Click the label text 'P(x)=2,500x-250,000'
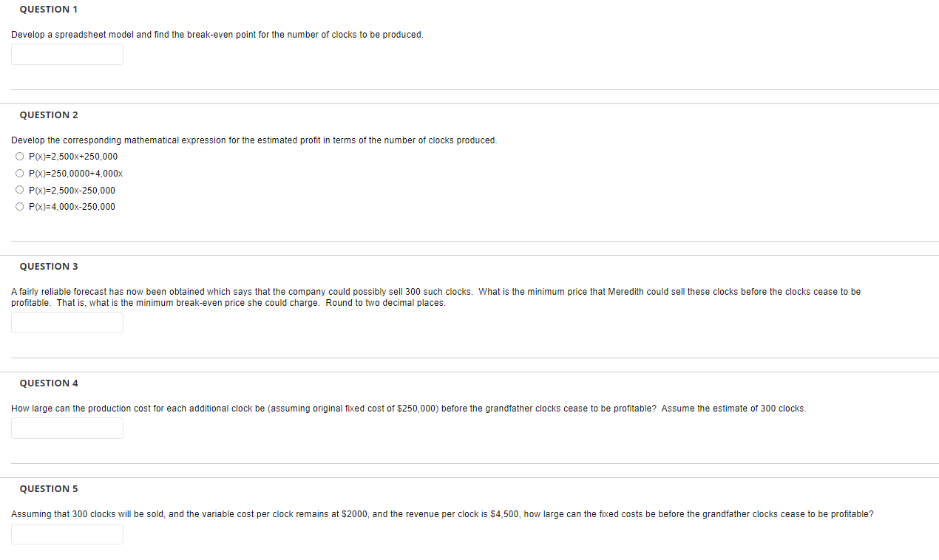 72,191
